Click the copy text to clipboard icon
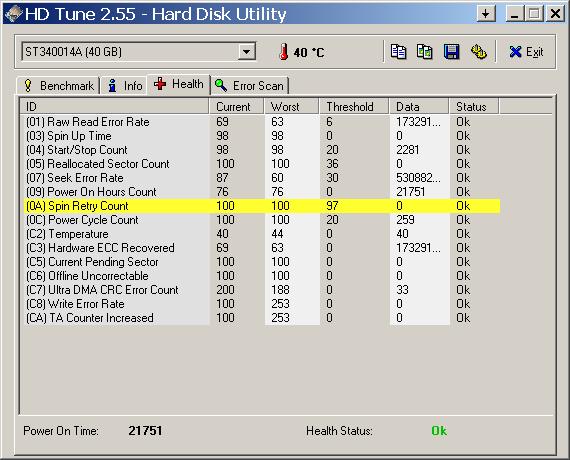Screen dimensions: 570x460 (398, 52)
